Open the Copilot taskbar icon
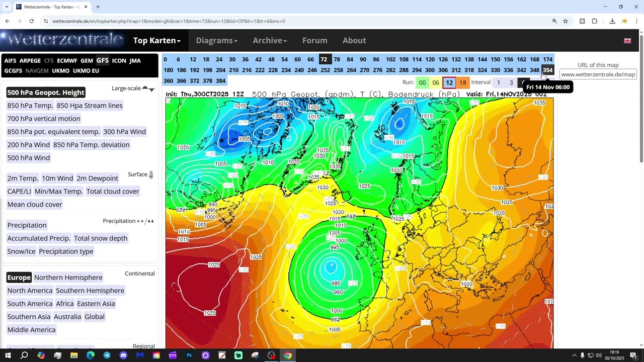The width and height of the screenshot is (644, 362). point(41,355)
